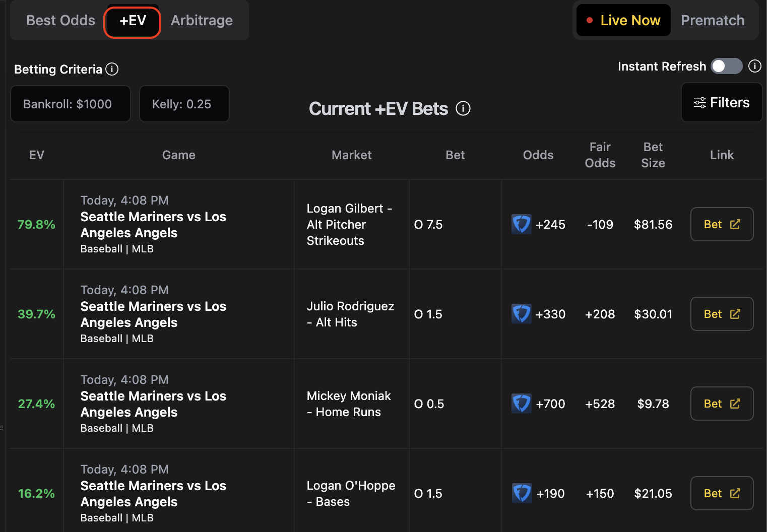Switch to the Best Odds tab
Viewport: 767px width, 532px height.
tap(60, 20)
